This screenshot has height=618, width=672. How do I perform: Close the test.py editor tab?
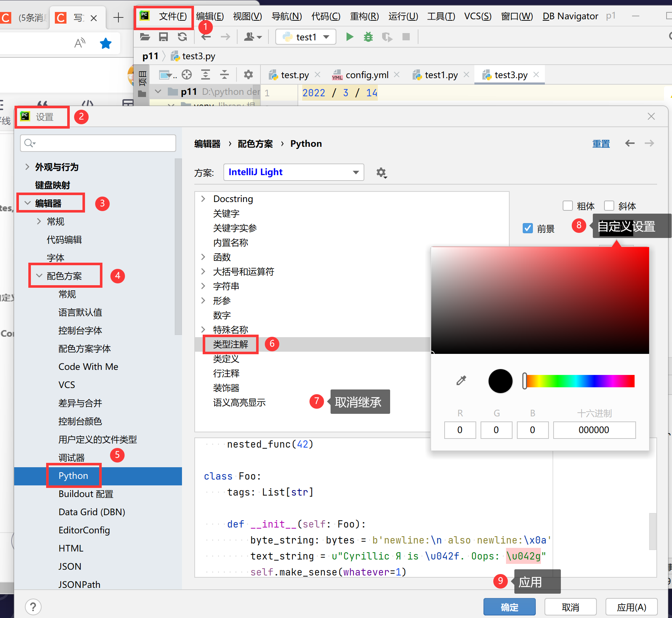[x=317, y=74]
